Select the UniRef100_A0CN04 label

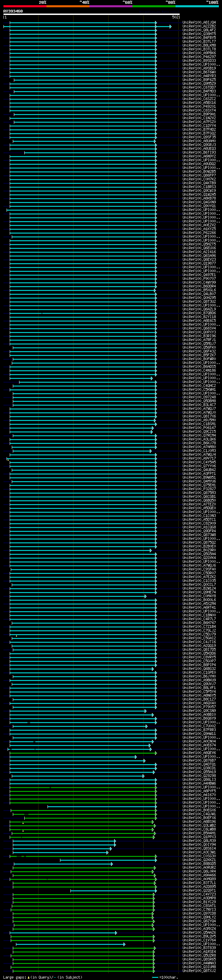coord(199,741)
